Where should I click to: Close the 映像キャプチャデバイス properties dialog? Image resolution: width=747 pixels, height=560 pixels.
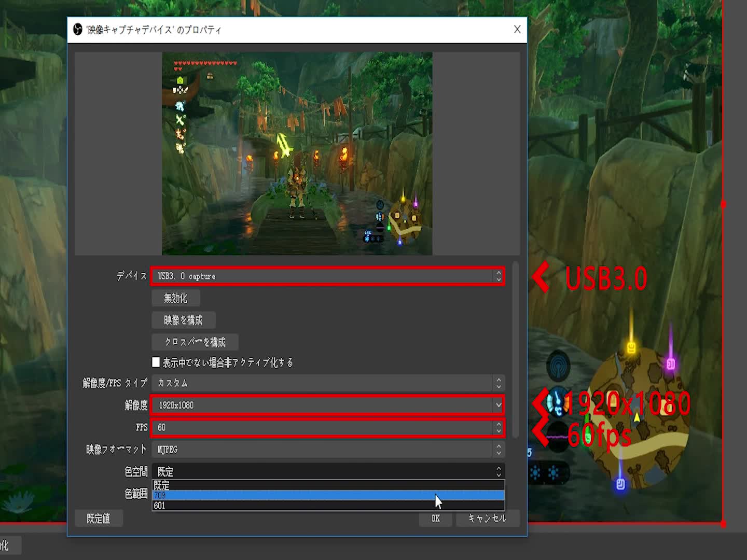[x=517, y=30]
